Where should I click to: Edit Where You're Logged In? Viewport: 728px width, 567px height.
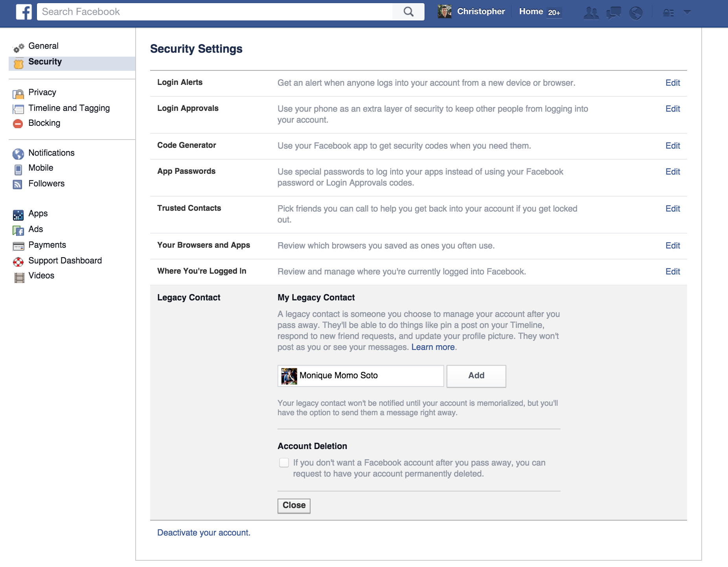(x=673, y=272)
